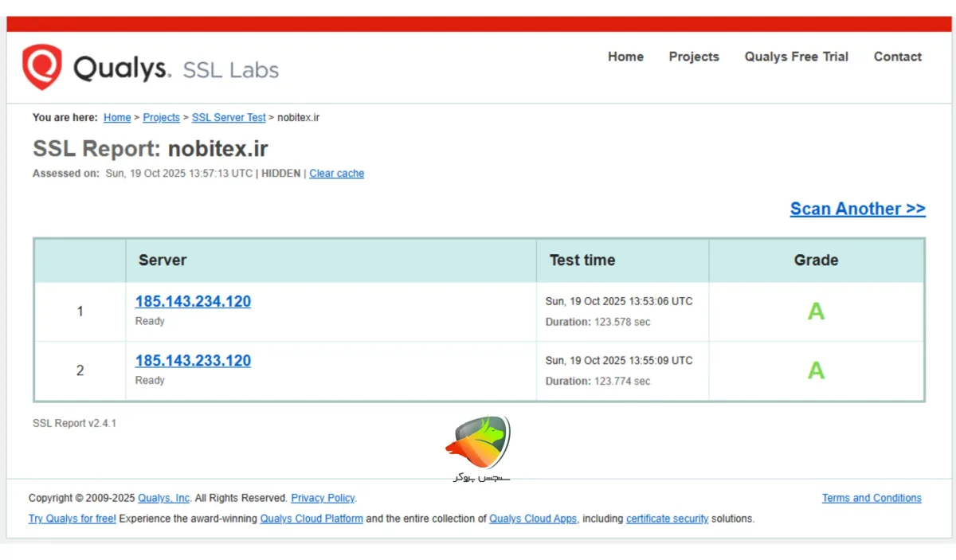Select SSL Report v2.4.1 version text
This screenshot has height=560, width=956.
click(x=74, y=423)
